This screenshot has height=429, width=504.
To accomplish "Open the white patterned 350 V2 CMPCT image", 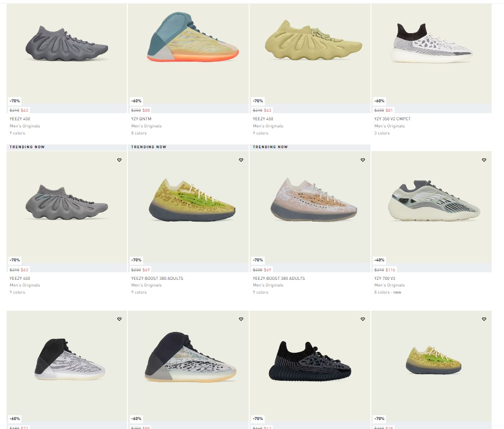I will (x=432, y=43).
